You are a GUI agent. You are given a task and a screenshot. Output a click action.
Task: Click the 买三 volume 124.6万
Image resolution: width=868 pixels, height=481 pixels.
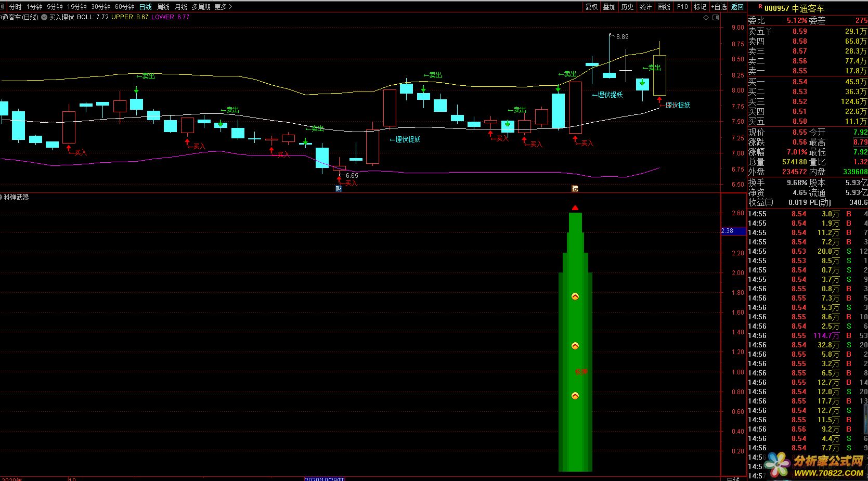854,101
